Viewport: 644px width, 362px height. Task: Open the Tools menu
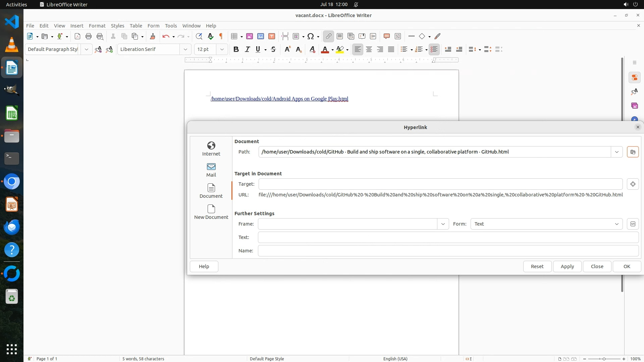[x=171, y=25]
